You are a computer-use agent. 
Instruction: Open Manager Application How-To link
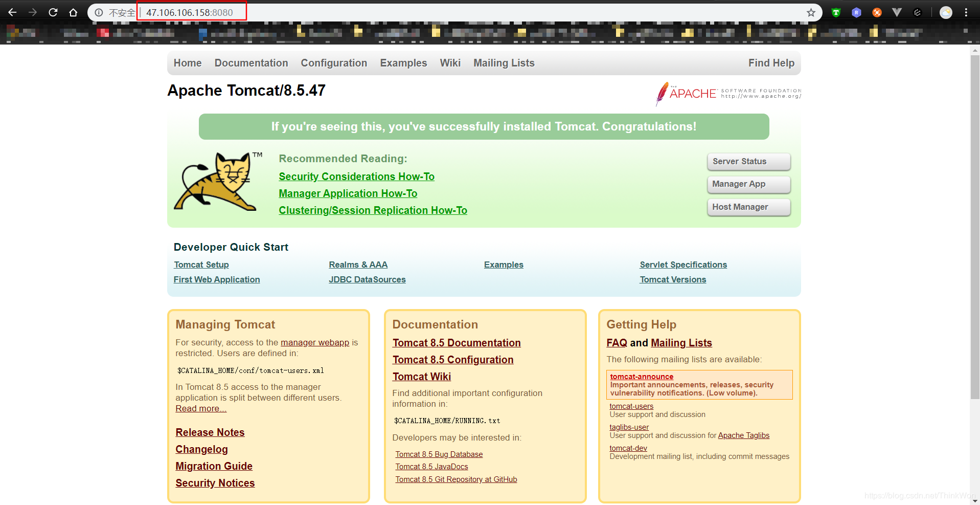coord(348,193)
